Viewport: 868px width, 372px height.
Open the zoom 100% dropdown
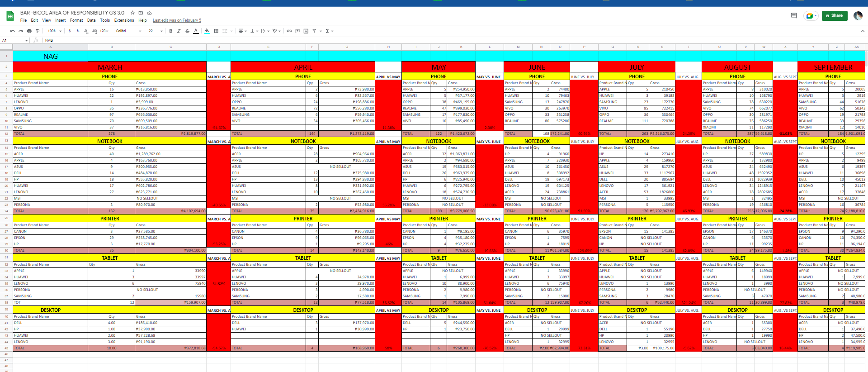pyautogui.click(x=54, y=31)
